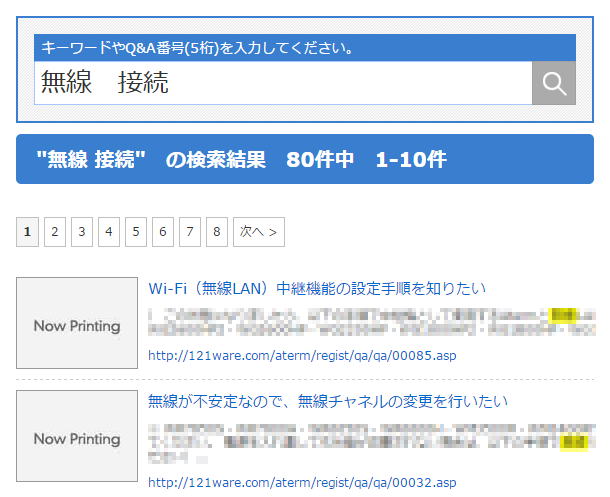
Task: Go to results page 3
Action: pyautogui.click(x=82, y=232)
